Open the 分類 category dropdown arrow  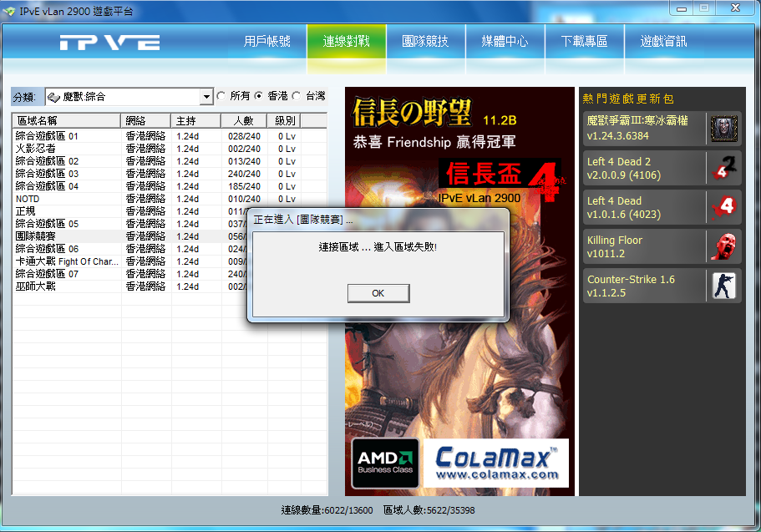point(207,97)
